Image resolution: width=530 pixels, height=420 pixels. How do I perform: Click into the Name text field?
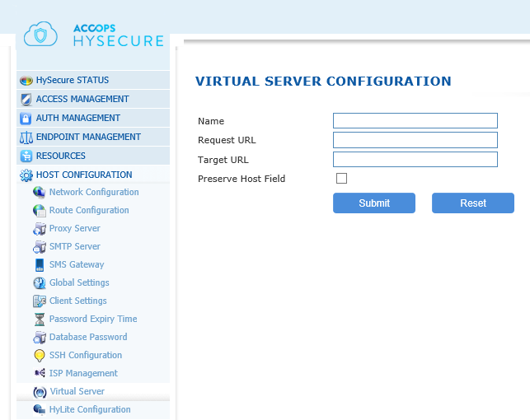pyautogui.click(x=415, y=120)
